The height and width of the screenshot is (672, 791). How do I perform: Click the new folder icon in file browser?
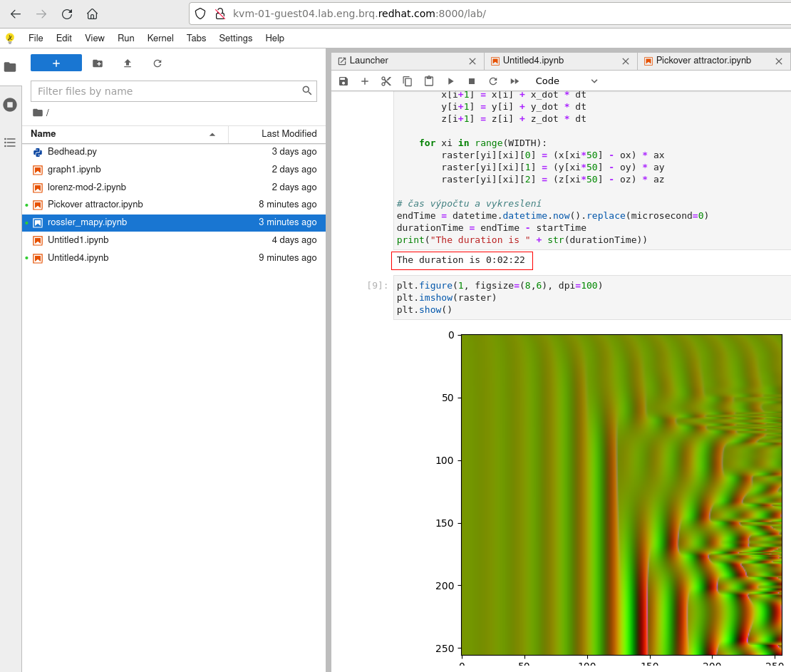pyautogui.click(x=98, y=63)
